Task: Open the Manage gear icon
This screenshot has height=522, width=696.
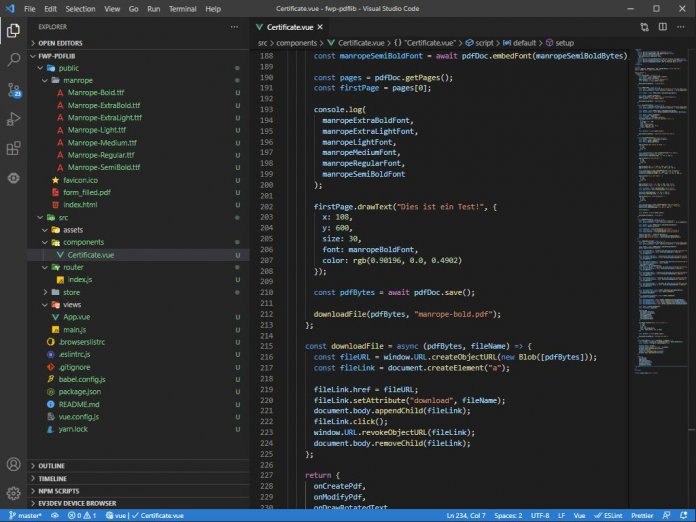Action: (x=13, y=493)
